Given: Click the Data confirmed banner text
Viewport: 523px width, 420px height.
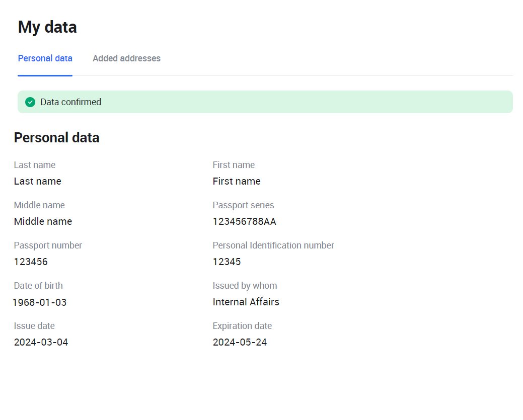Looking at the screenshot, I should (x=71, y=102).
